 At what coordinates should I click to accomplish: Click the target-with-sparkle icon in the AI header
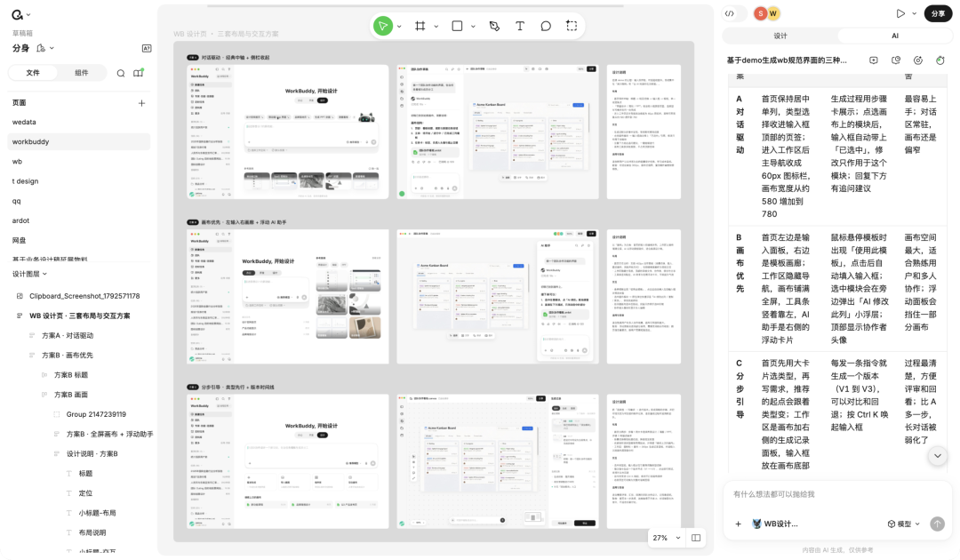(917, 60)
